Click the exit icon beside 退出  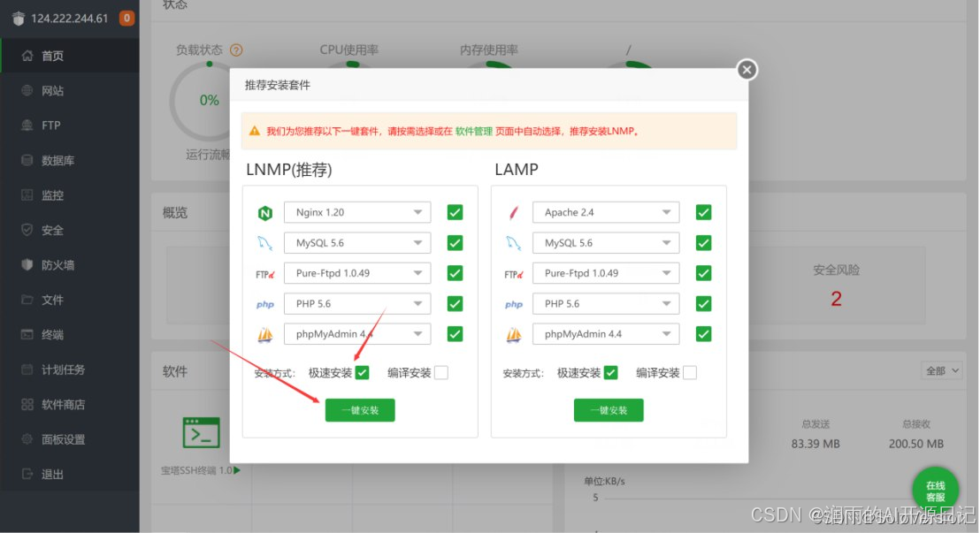click(27, 475)
